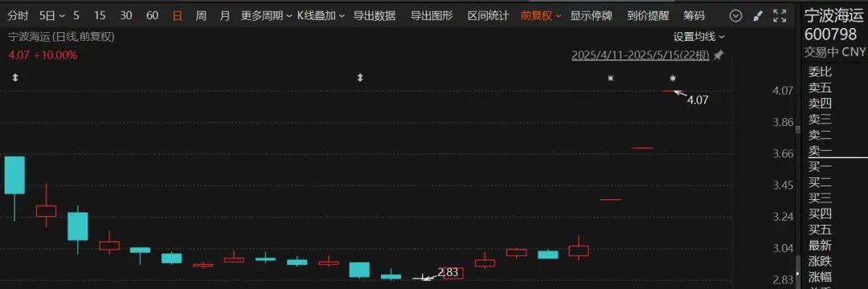
Task: Click the 交易中 CNY status text
Action: coord(835,52)
